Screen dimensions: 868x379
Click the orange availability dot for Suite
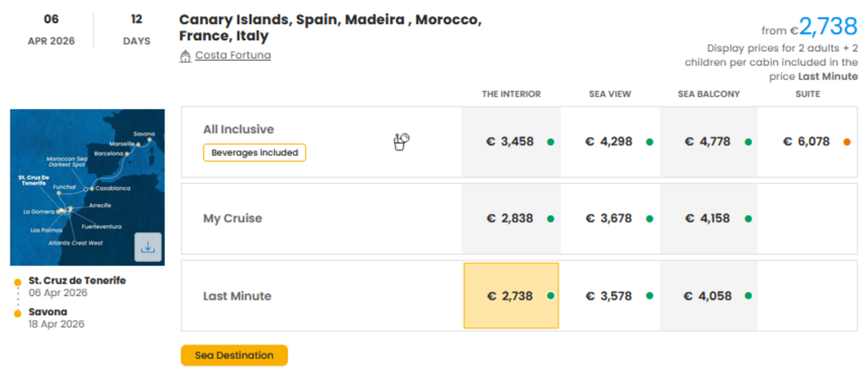point(847,142)
